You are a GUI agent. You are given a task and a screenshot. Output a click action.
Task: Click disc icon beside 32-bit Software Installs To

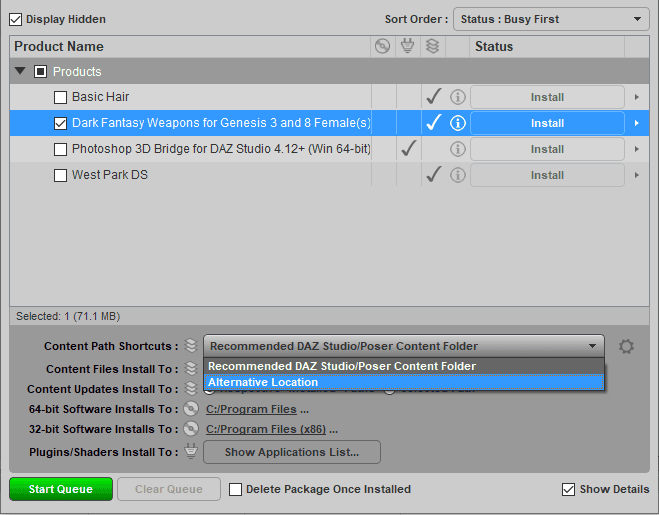(191, 429)
